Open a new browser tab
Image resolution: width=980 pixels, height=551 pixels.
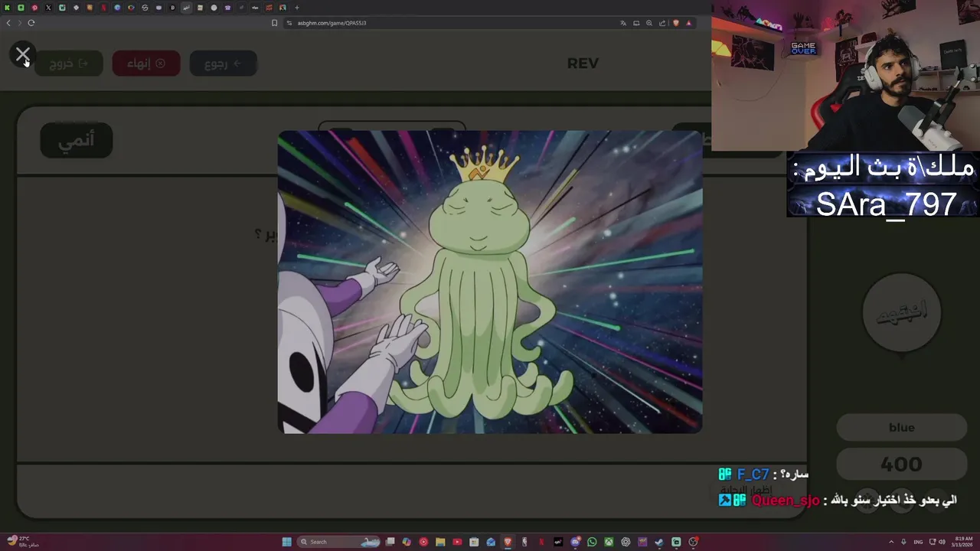click(x=296, y=8)
